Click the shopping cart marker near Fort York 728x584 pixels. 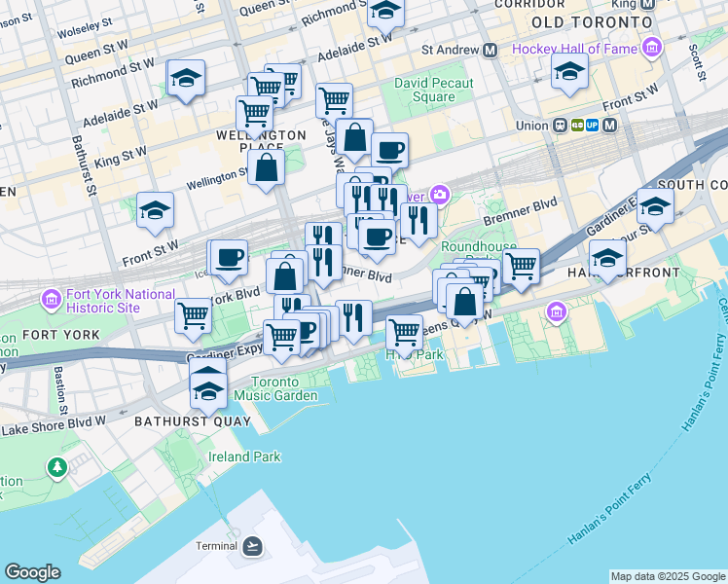tap(194, 315)
